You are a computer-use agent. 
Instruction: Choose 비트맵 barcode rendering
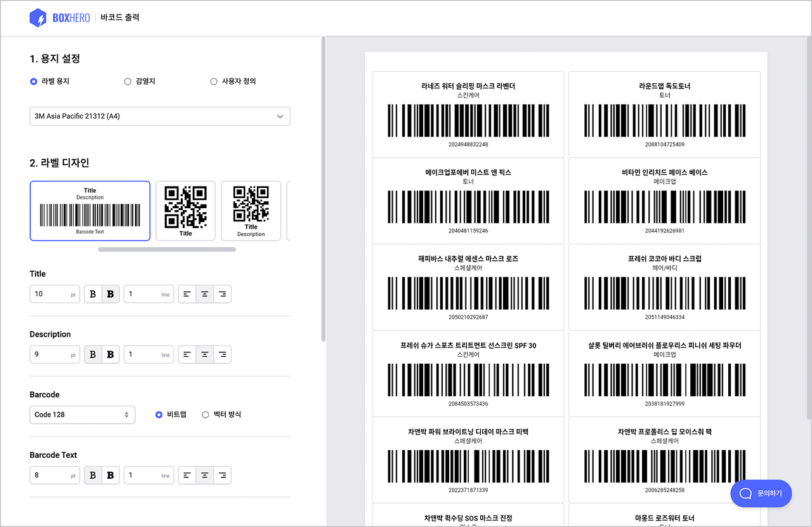(159, 415)
